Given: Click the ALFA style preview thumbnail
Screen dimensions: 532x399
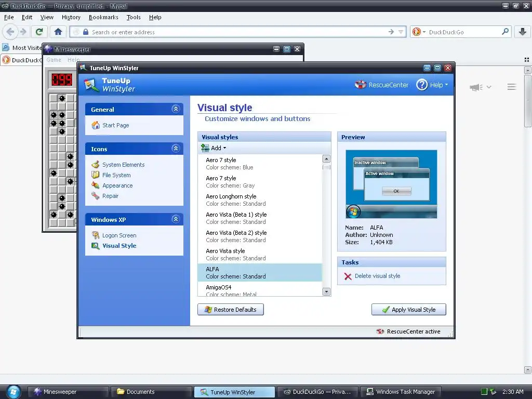Looking at the screenshot, I should pos(391,184).
